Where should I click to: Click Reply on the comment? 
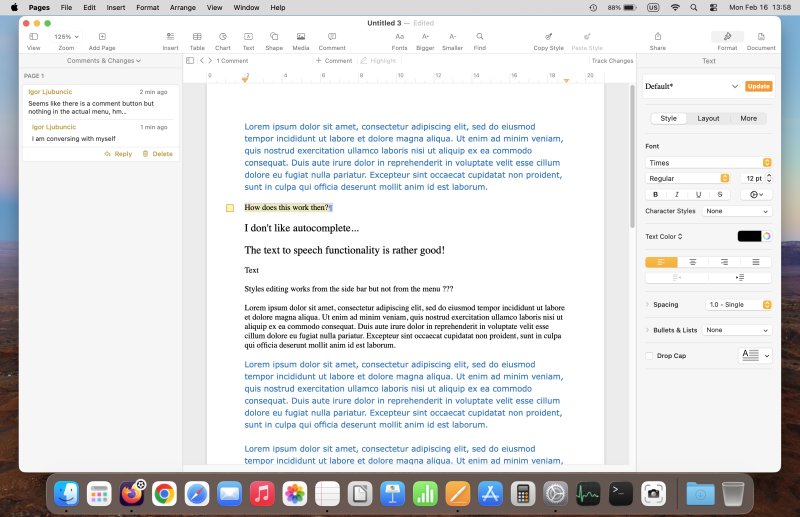point(118,154)
